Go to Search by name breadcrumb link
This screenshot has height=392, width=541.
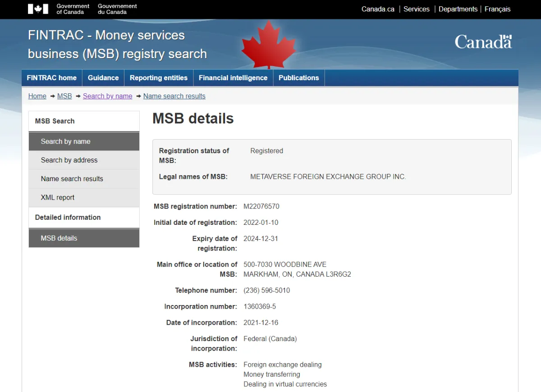108,96
